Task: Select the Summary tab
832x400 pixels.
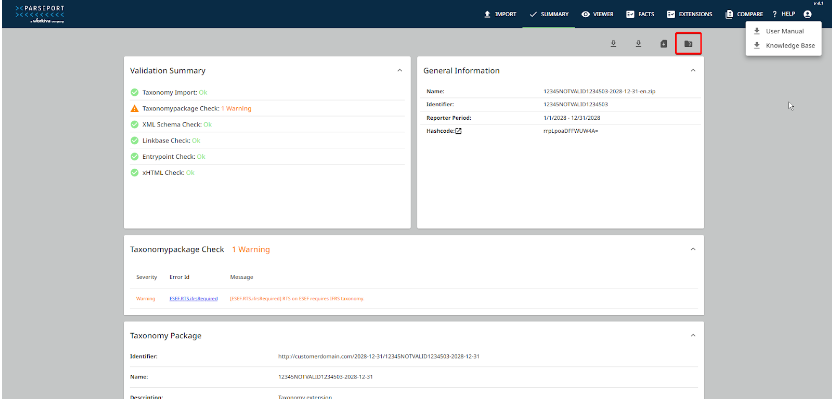Action: coord(549,14)
